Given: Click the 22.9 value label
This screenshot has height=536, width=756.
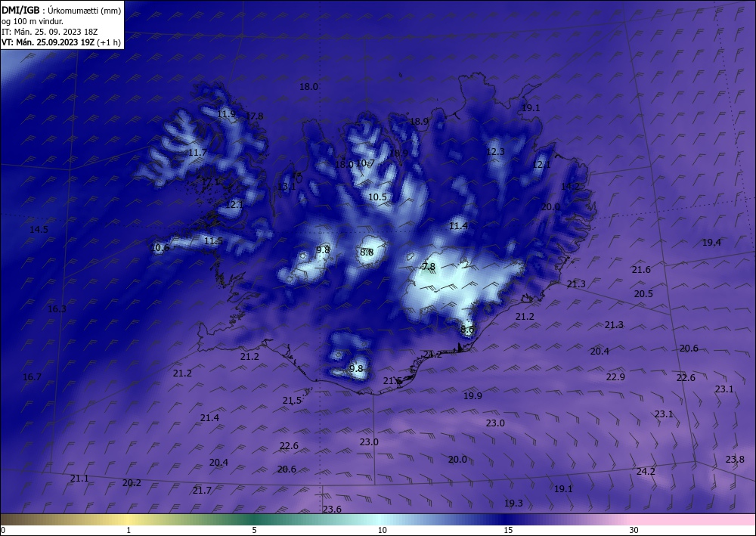Looking at the screenshot, I should (x=615, y=377).
